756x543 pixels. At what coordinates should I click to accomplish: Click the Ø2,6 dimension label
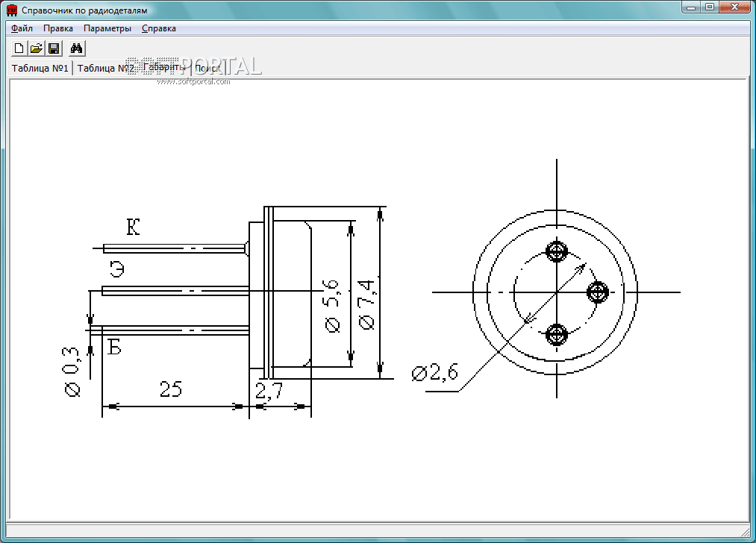[x=434, y=372]
